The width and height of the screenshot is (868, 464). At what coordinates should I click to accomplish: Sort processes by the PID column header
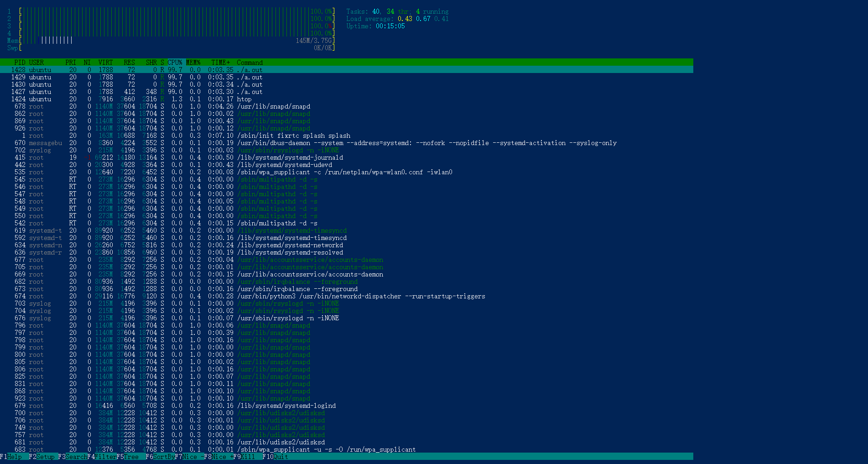pos(20,63)
